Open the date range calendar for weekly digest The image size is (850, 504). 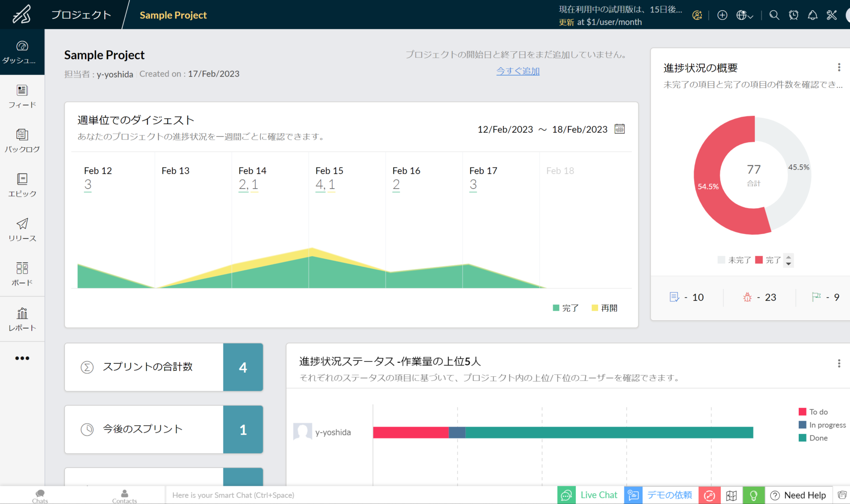point(620,129)
